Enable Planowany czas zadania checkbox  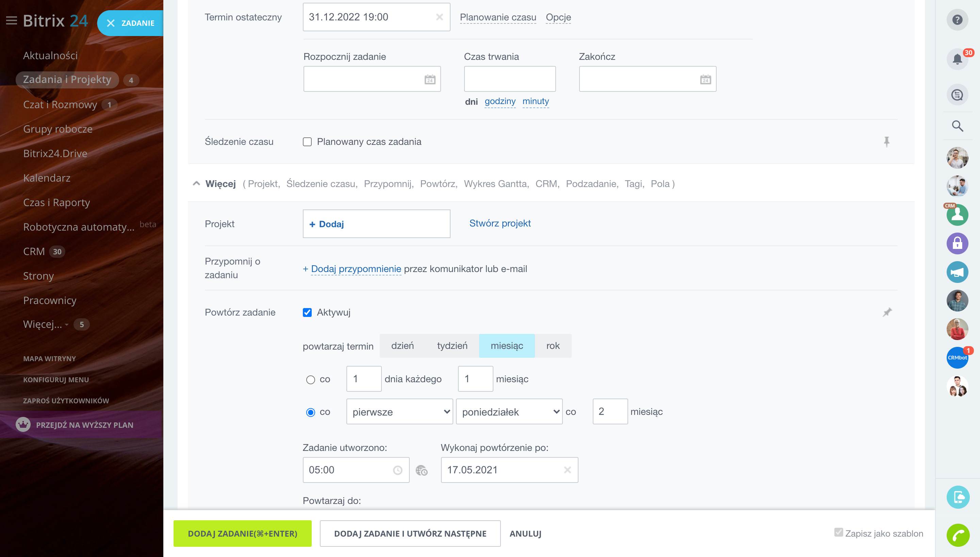coord(307,142)
